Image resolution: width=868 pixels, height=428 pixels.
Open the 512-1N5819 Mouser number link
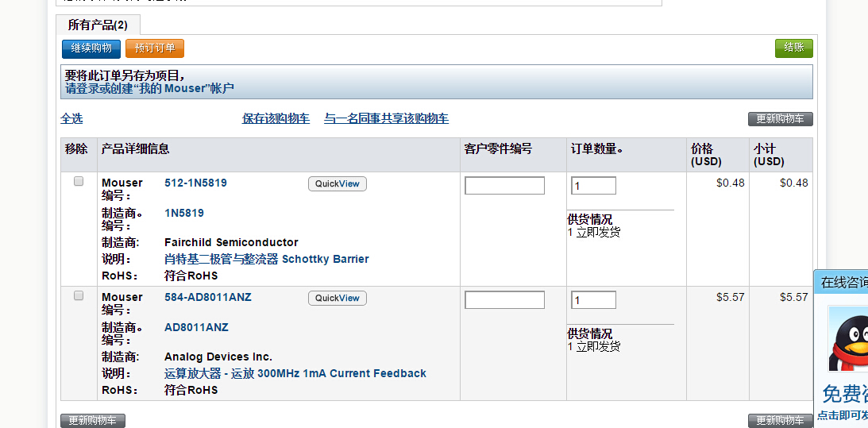pos(195,183)
